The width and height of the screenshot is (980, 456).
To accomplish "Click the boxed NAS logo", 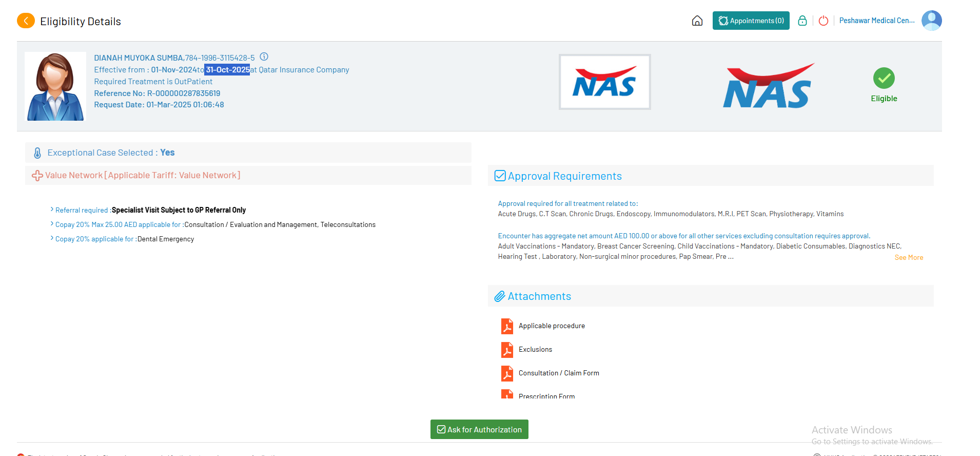I will [605, 82].
